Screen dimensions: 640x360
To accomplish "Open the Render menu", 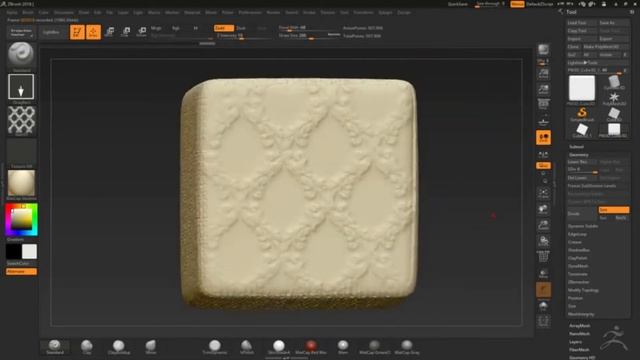I will tap(273, 13).
